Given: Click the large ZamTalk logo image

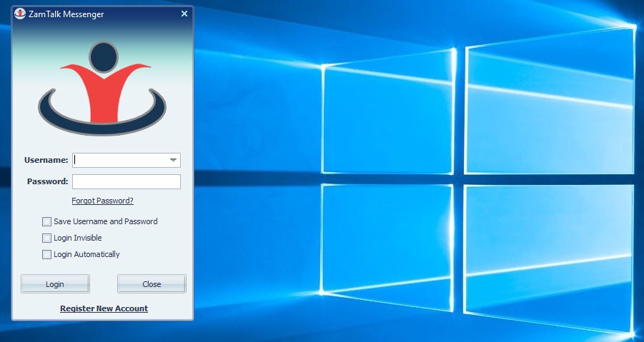Looking at the screenshot, I should (102, 89).
